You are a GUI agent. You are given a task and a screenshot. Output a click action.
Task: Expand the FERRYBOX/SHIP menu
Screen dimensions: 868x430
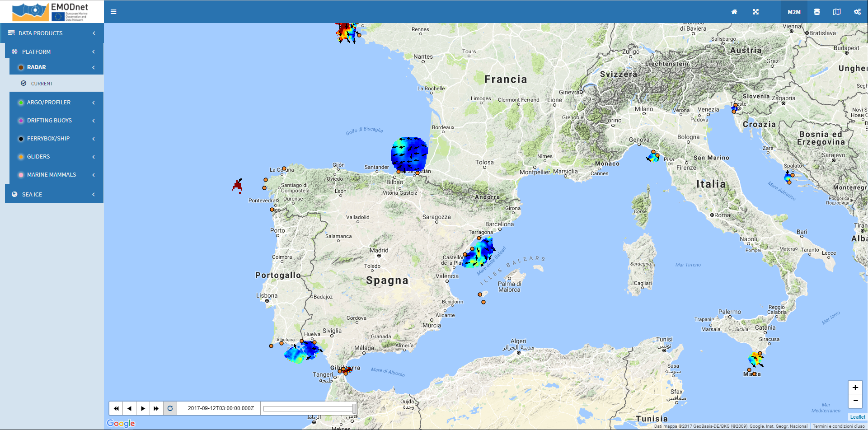point(56,139)
